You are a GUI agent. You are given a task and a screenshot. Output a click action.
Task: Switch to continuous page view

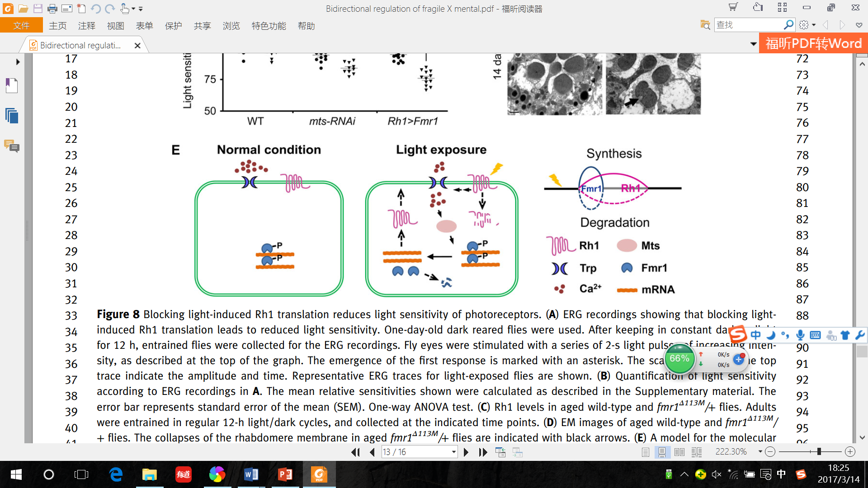click(662, 452)
